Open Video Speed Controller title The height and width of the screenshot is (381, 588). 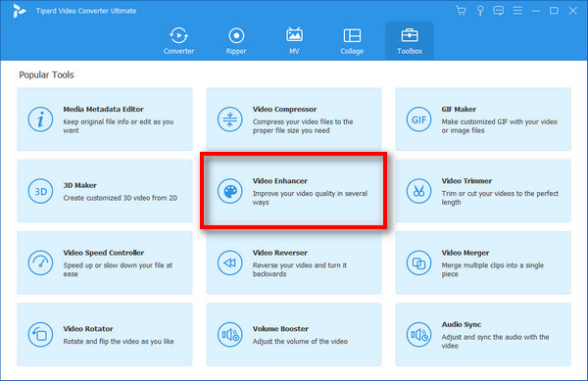click(x=104, y=253)
